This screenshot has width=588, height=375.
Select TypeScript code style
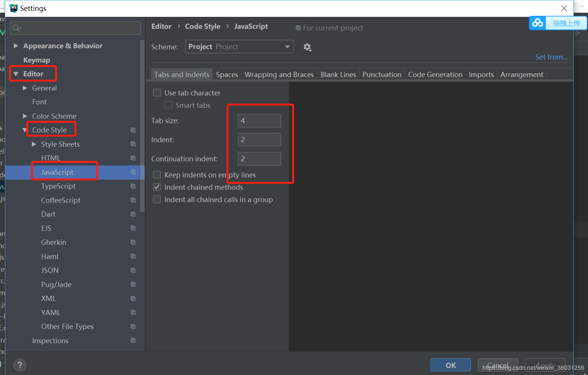coord(58,186)
